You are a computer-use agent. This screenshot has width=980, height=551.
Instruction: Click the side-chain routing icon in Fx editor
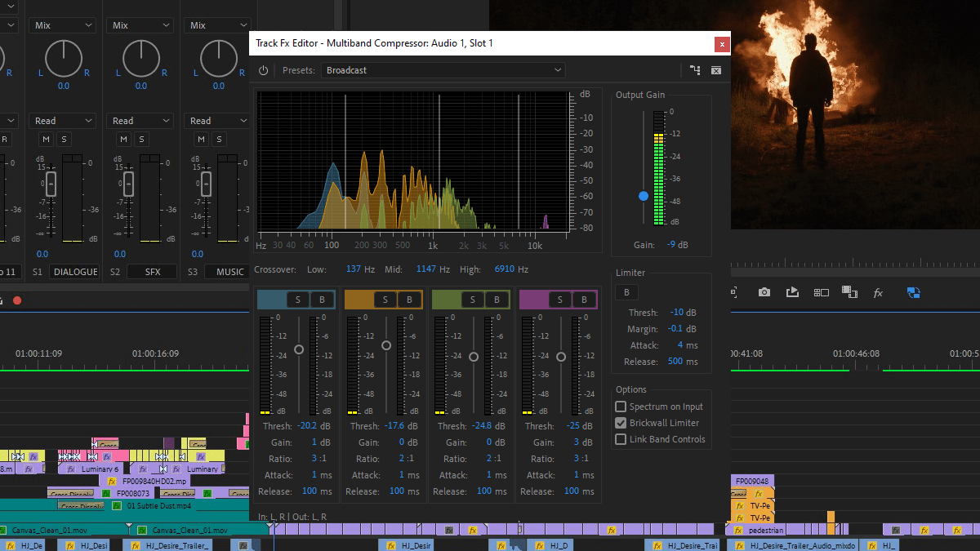click(x=695, y=70)
